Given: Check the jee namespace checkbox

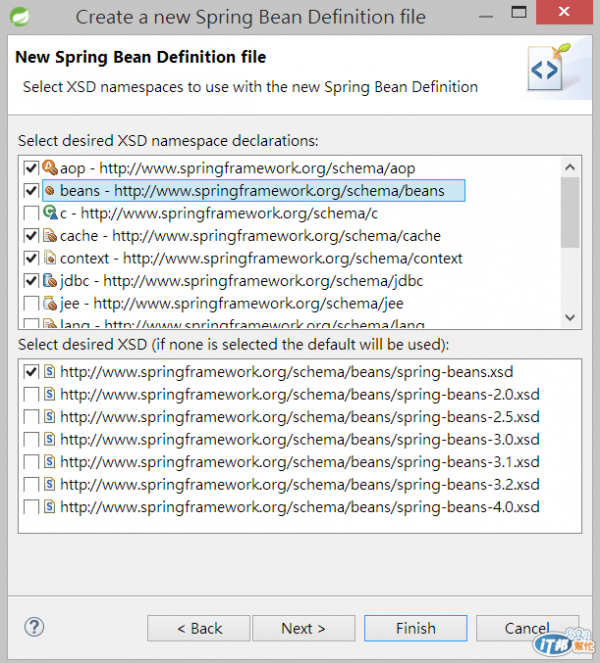Looking at the screenshot, I should pos(31,303).
